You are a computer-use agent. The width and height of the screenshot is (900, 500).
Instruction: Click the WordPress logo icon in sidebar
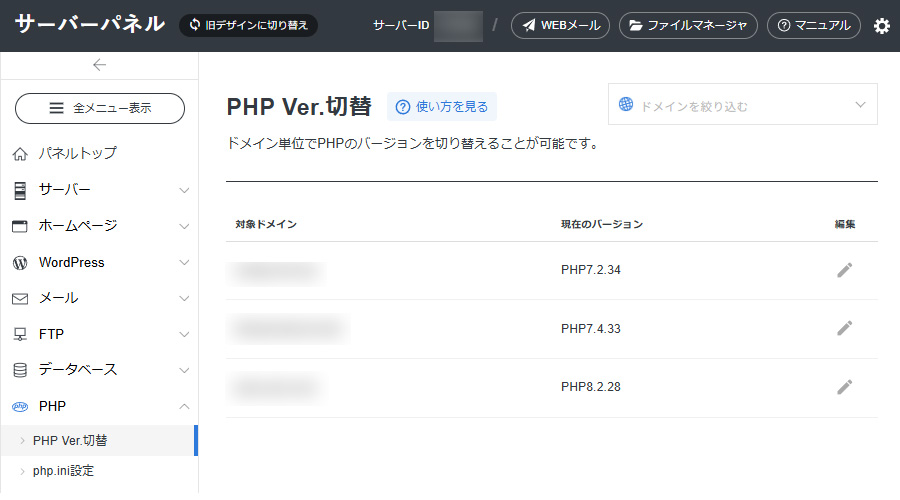19,262
